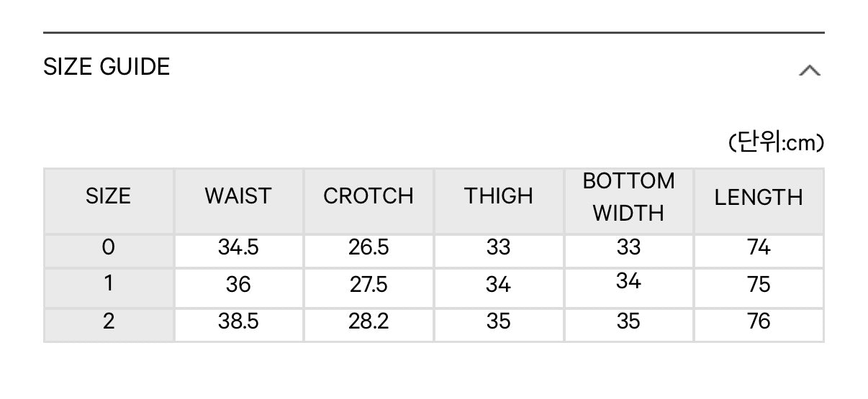
Task: Select the size 0 row label
Action: click(x=109, y=248)
